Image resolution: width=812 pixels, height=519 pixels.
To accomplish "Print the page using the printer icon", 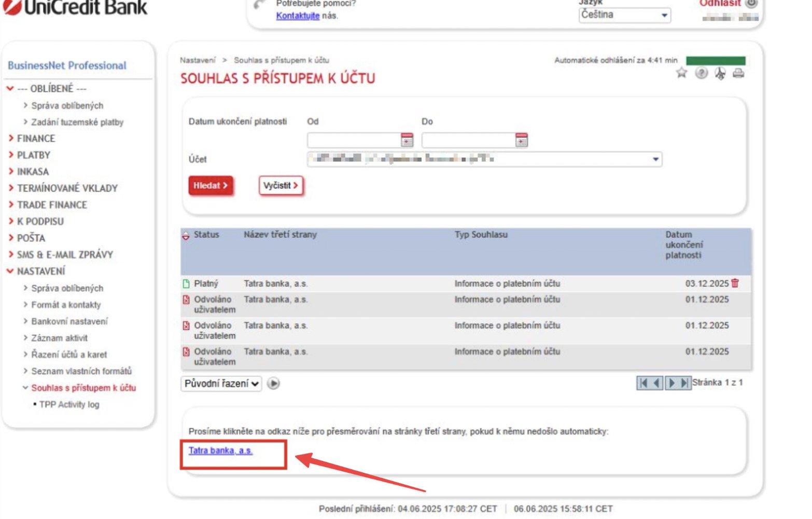I will [x=738, y=73].
